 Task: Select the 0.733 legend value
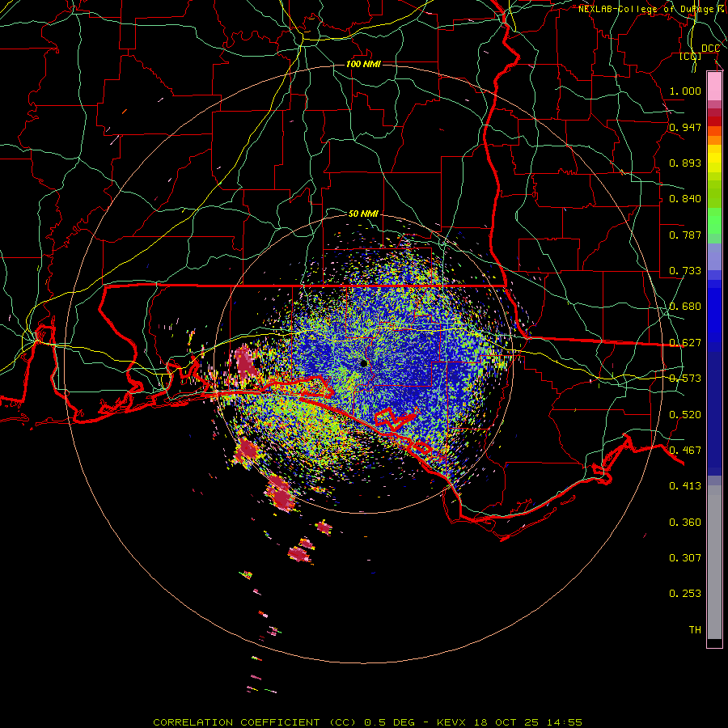(685, 271)
